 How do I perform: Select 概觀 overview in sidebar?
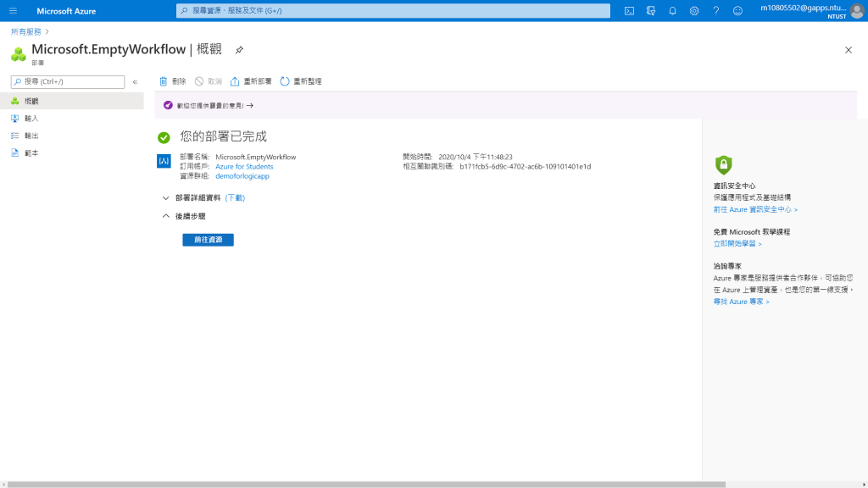[72, 101]
